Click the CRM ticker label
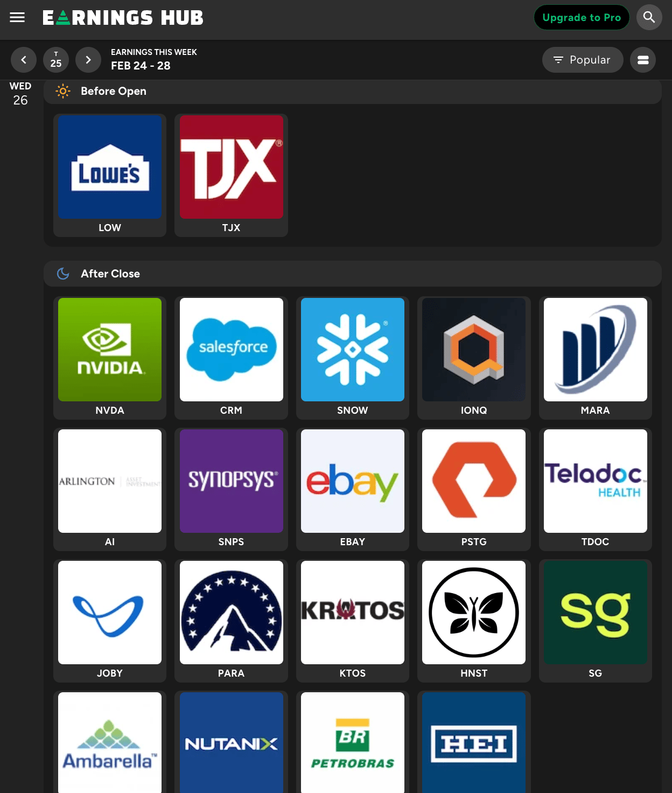This screenshot has height=793, width=672. pos(232,411)
